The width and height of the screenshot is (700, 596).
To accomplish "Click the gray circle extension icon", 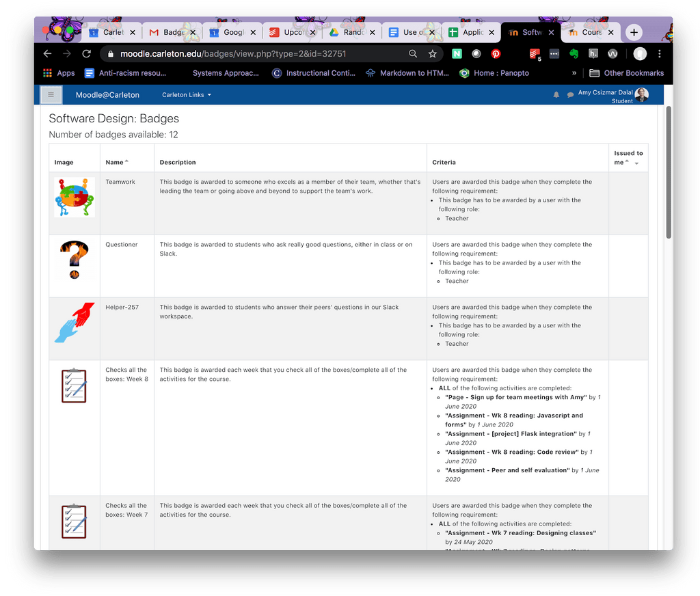I will [476, 53].
